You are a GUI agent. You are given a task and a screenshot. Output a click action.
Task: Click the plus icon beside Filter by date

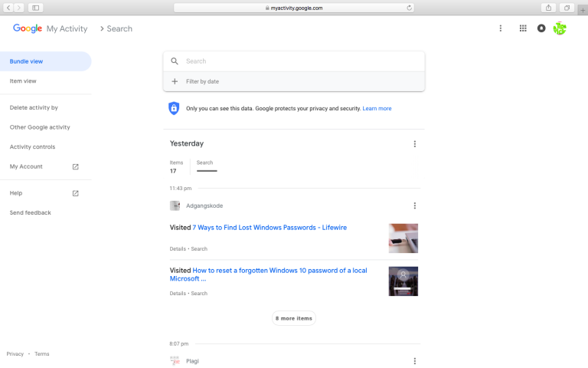click(x=175, y=81)
